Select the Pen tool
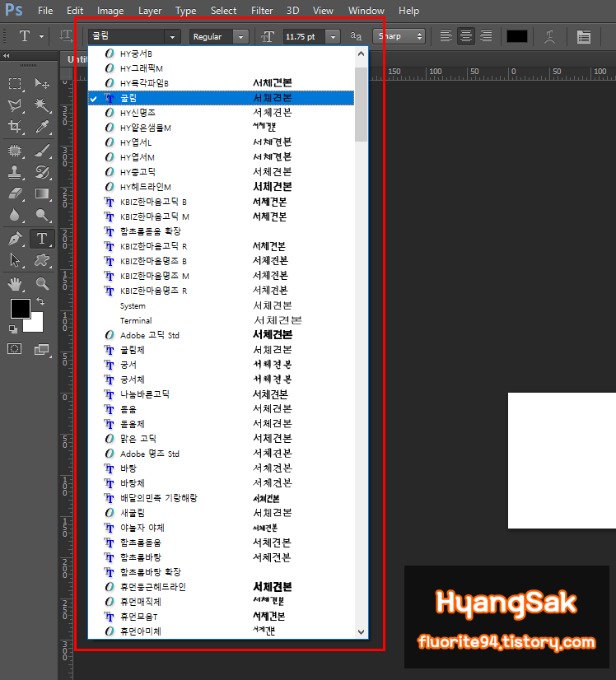 15,239
